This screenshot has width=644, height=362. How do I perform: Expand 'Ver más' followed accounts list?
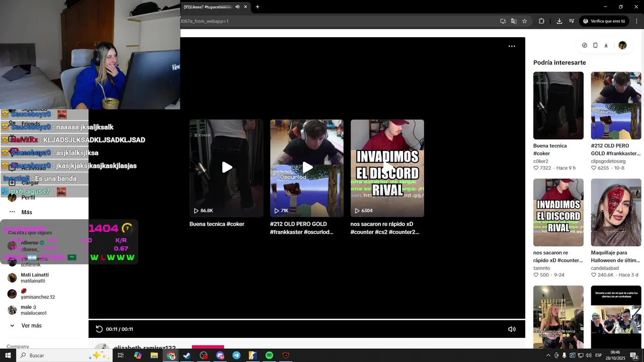tap(31, 326)
